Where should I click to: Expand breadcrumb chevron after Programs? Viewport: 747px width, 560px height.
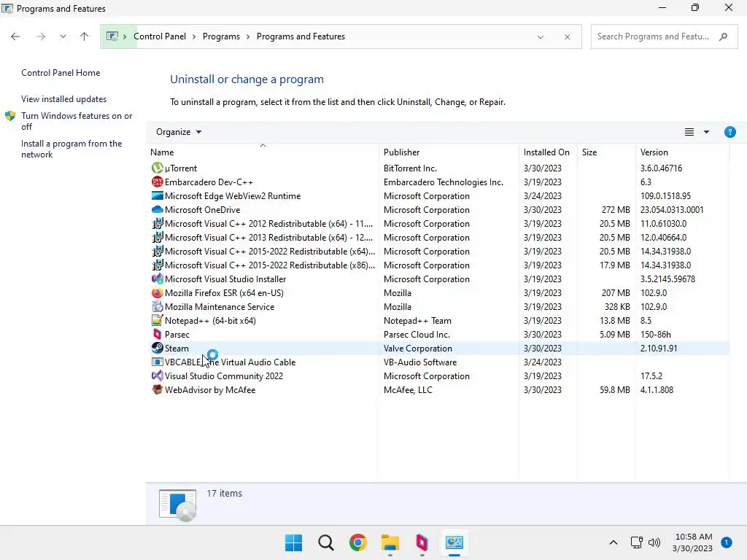pos(248,36)
